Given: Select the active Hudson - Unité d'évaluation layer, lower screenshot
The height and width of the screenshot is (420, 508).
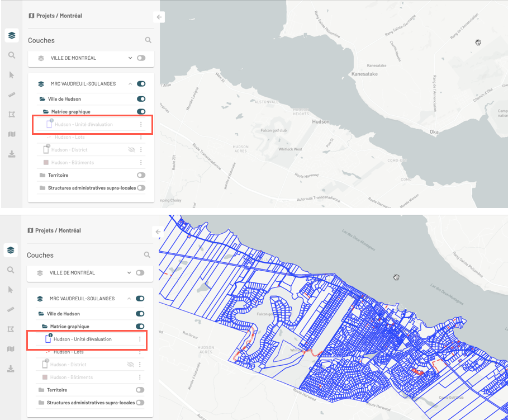Looking at the screenshot, I should 82,339.
